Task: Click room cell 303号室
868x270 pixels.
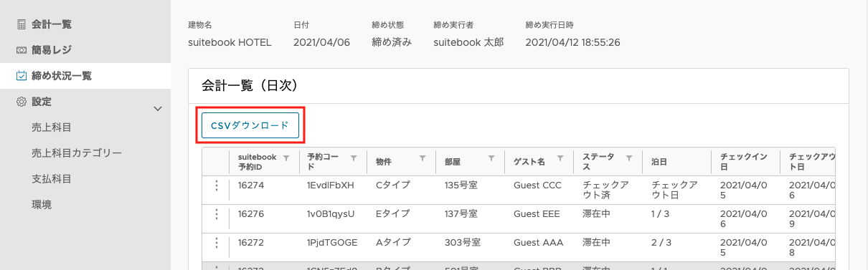Action: tap(462, 242)
